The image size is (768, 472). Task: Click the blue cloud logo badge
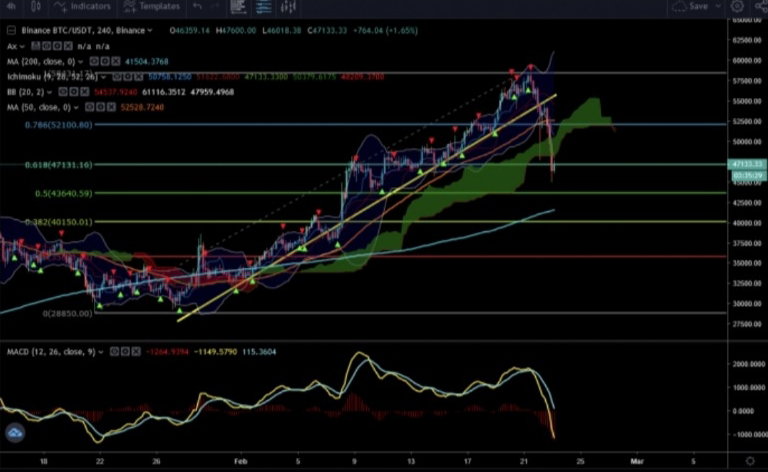point(15,433)
